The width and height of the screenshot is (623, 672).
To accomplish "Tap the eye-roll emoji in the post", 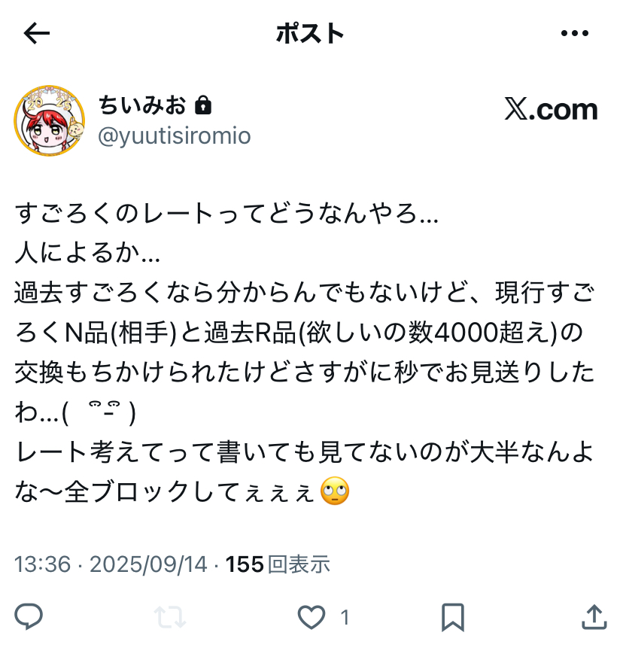I will tap(335, 491).
